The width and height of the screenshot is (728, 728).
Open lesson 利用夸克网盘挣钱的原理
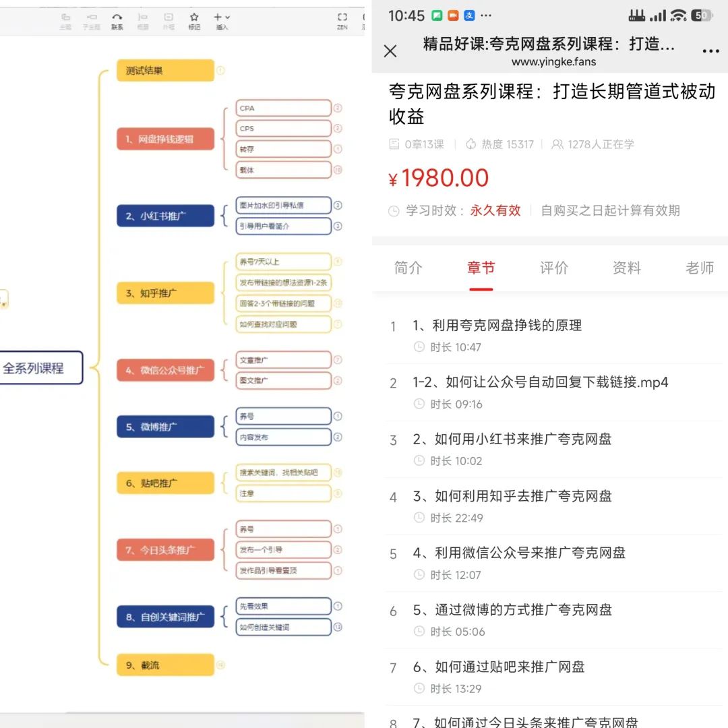pyautogui.click(x=497, y=326)
